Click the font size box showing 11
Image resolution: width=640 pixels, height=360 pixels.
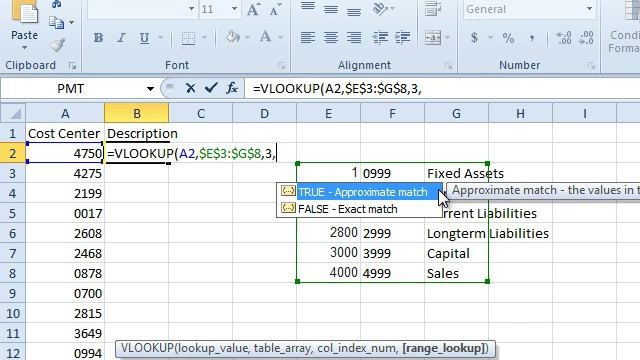coord(214,9)
